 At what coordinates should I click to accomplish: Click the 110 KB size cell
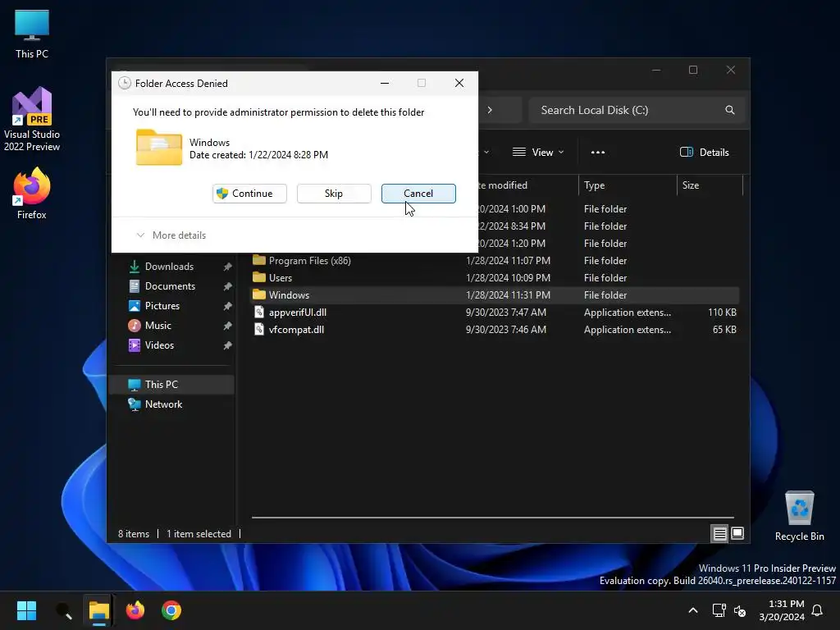point(722,313)
